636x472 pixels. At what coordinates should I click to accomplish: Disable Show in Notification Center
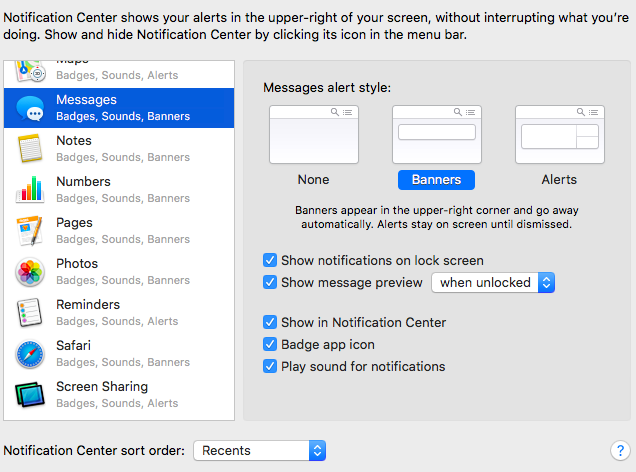(x=270, y=322)
